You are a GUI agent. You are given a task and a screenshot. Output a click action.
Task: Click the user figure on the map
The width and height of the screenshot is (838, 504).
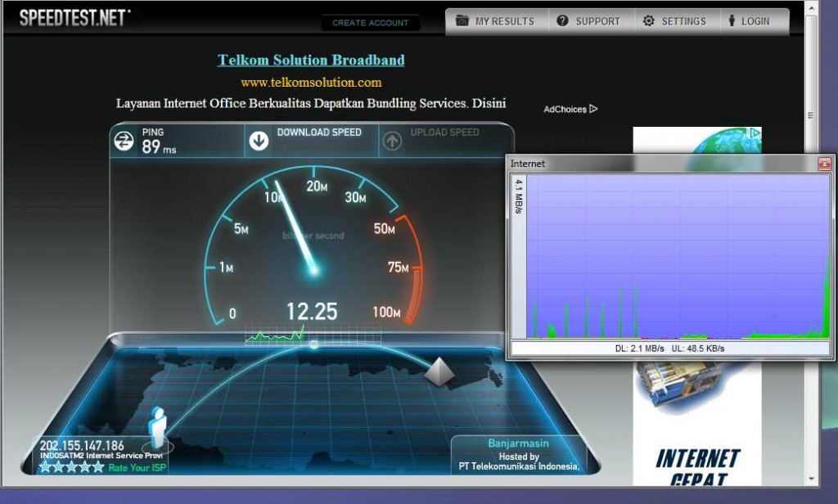click(158, 427)
